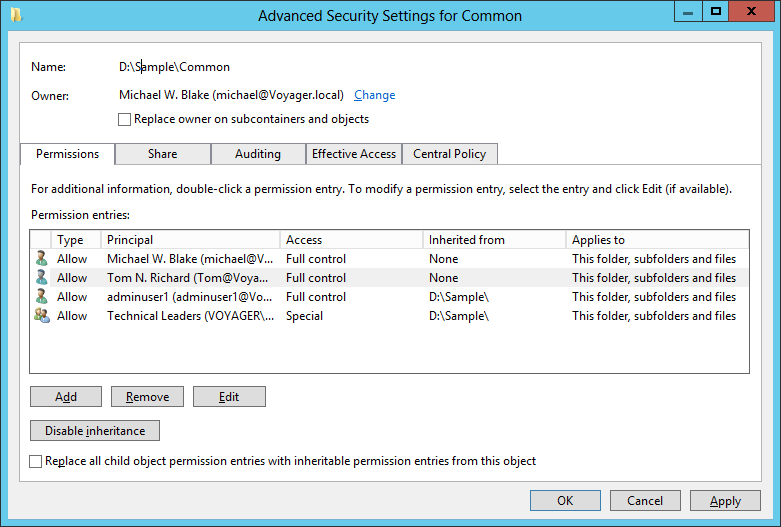
Task: Select the Central Policy tab
Action: (449, 154)
